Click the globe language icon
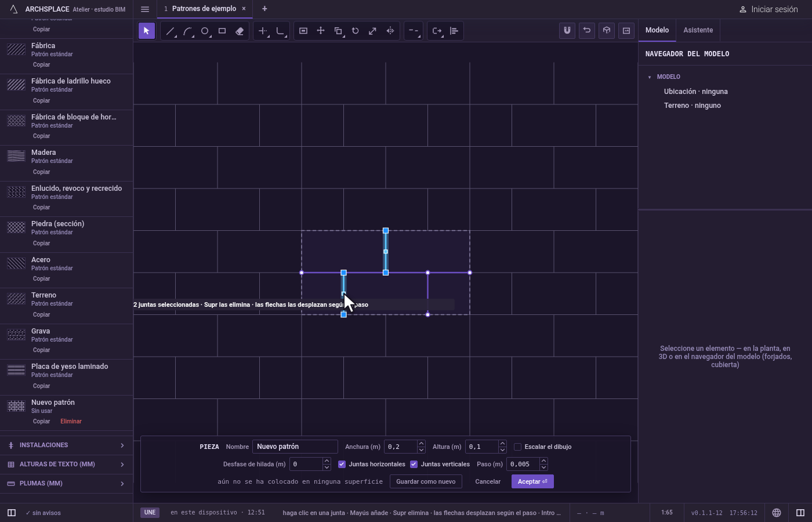Image resolution: width=812 pixels, height=522 pixels. coord(777,513)
